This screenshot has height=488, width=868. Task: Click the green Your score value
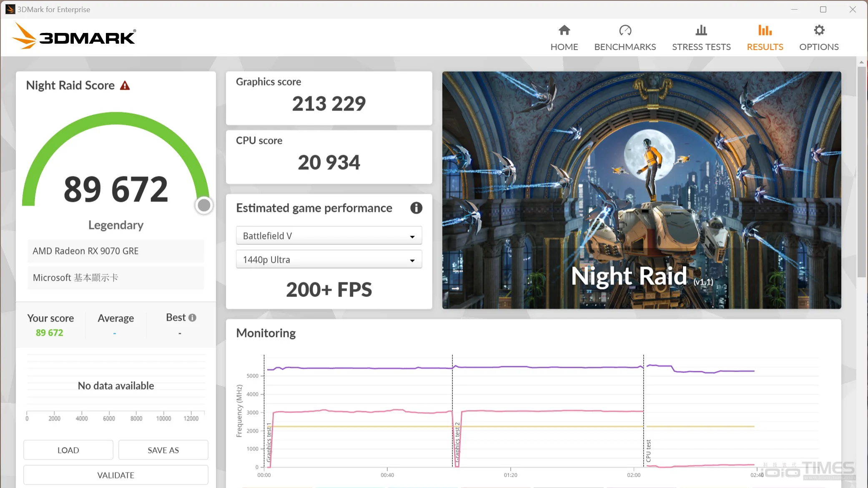(x=49, y=333)
